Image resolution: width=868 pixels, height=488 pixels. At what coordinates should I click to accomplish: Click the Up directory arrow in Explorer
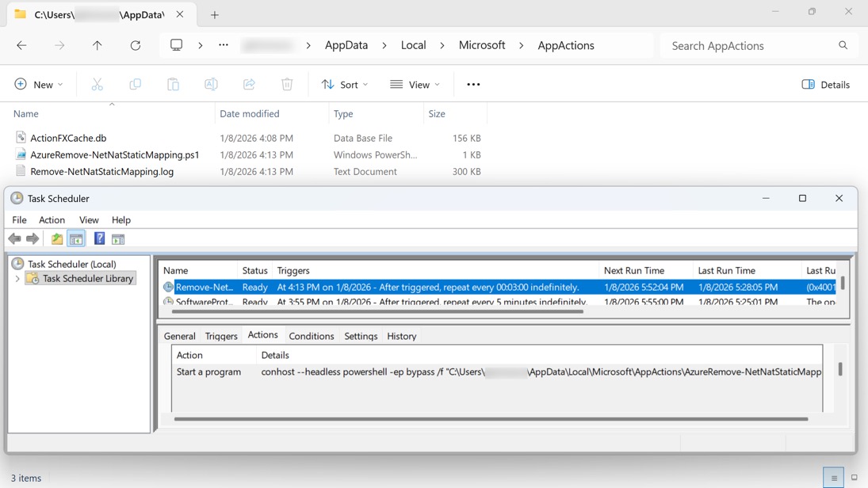(x=98, y=46)
